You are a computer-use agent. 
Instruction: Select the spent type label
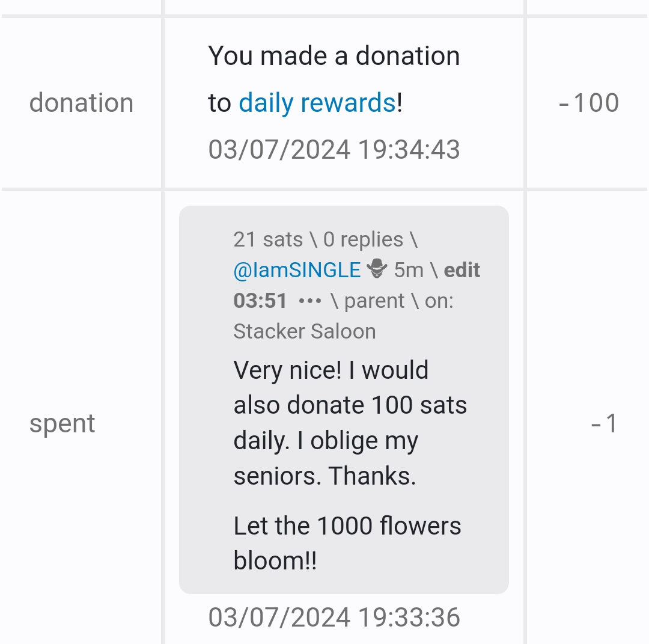click(x=62, y=423)
